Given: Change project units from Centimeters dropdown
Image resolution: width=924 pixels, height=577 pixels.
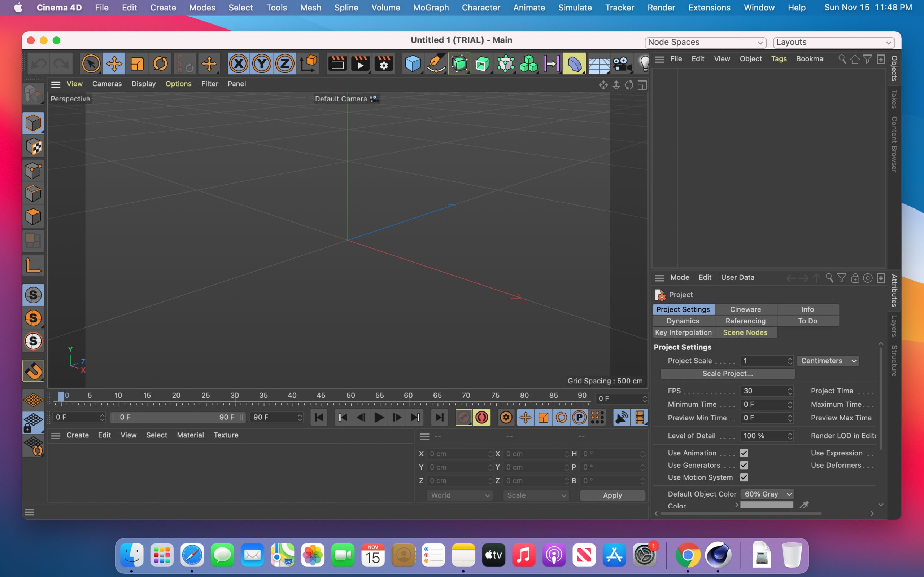Looking at the screenshot, I should [x=827, y=361].
